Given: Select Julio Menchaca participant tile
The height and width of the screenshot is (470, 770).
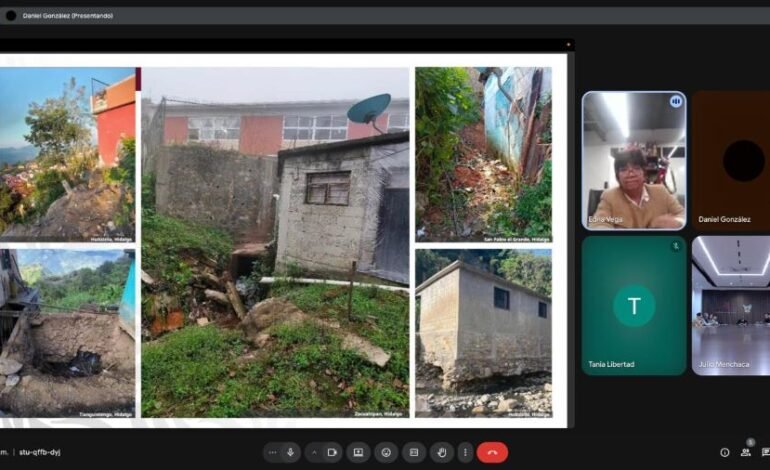Looking at the screenshot, I should [x=731, y=305].
